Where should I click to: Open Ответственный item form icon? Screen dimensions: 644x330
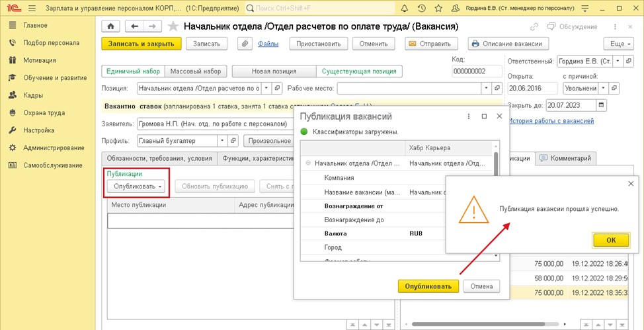pos(628,62)
